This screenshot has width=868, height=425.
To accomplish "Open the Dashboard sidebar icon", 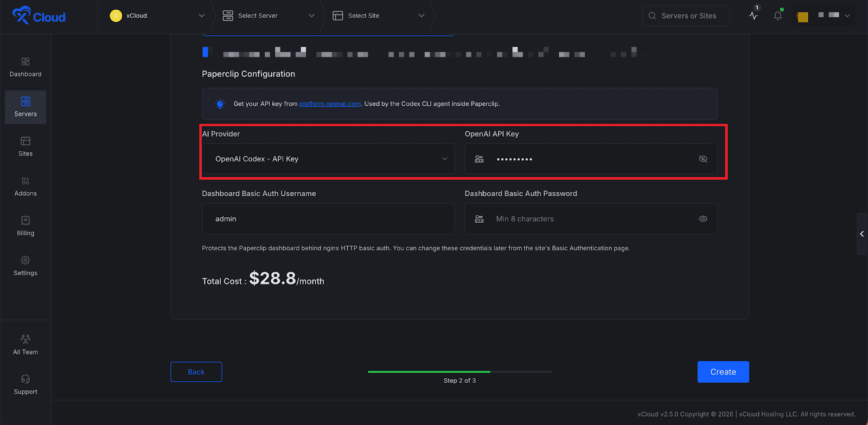I will pyautogui.click(x=25, y=62).
